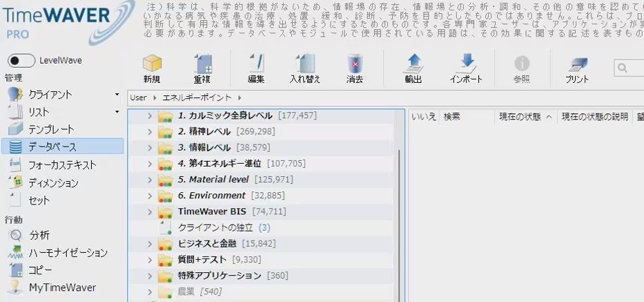The image size is (644, 302).
Task: Expand the 農業 folder
Action: tap(150, 292)
